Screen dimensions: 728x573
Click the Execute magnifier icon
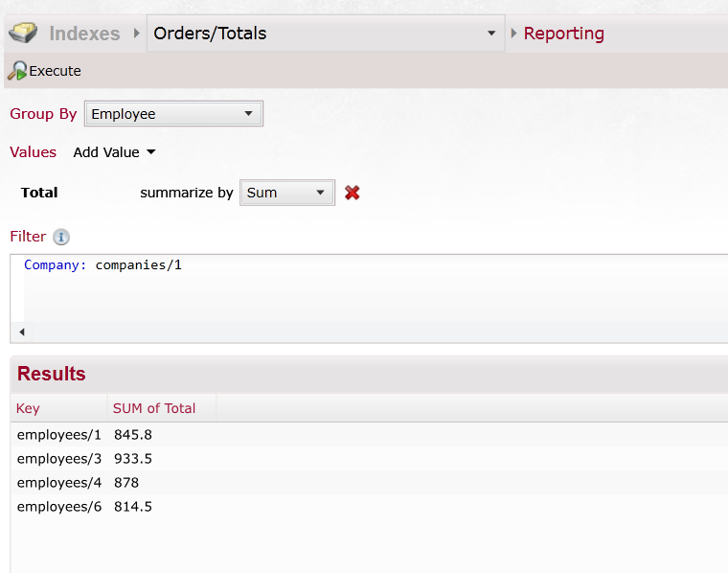coord(17,71)
